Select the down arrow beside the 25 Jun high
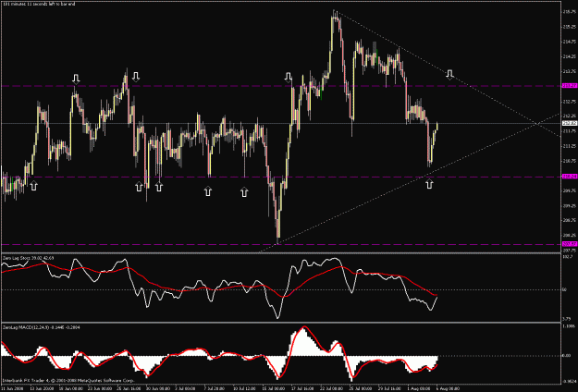Screen dimensions: 578x392 coord(136,77)
